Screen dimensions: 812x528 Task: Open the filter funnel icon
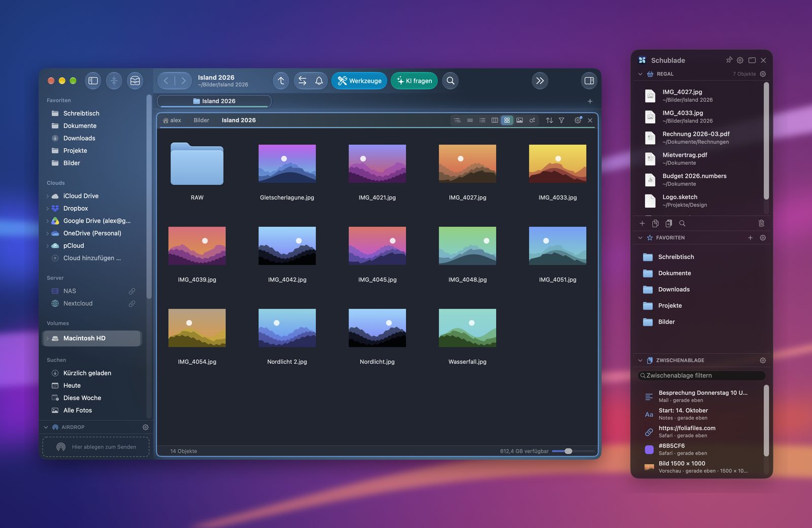pos(561,120)
